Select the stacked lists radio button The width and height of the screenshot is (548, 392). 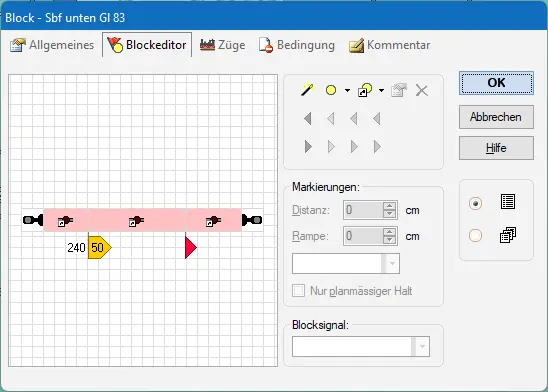click(475, 235)
